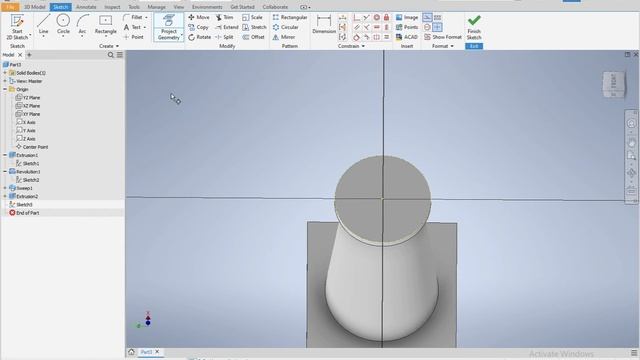This screenshot has height=360, width=640.
Task: Insert an Image into the sketch
Action: [x=407, y=18]
